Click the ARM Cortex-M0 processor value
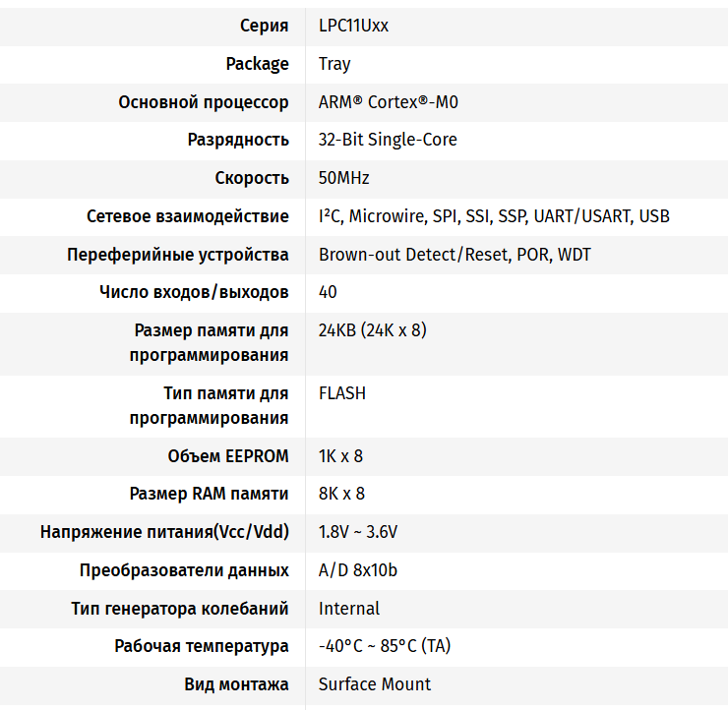The height and width of the screenshot is (710, 728). click(x=389, y=102)
